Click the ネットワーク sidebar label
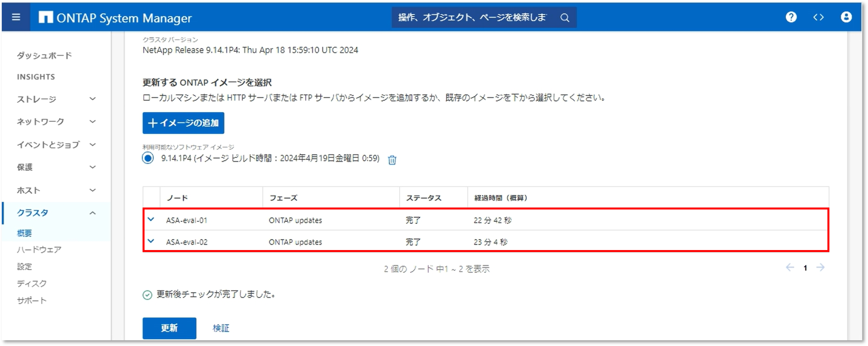Viewport: 868px width, 346px height. (x=40, y=121)
